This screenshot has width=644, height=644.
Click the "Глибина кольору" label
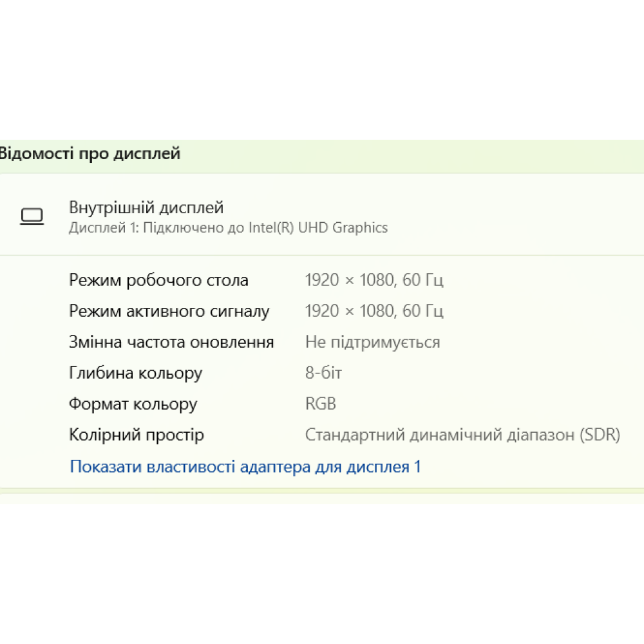(x=135, y=373)
